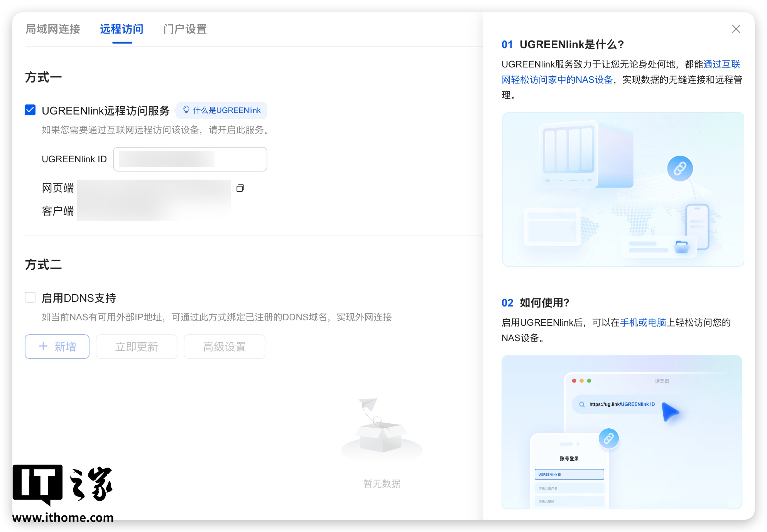
Task: Enable the 启用DDNS支持 checkbox
Action: point(30,298)
